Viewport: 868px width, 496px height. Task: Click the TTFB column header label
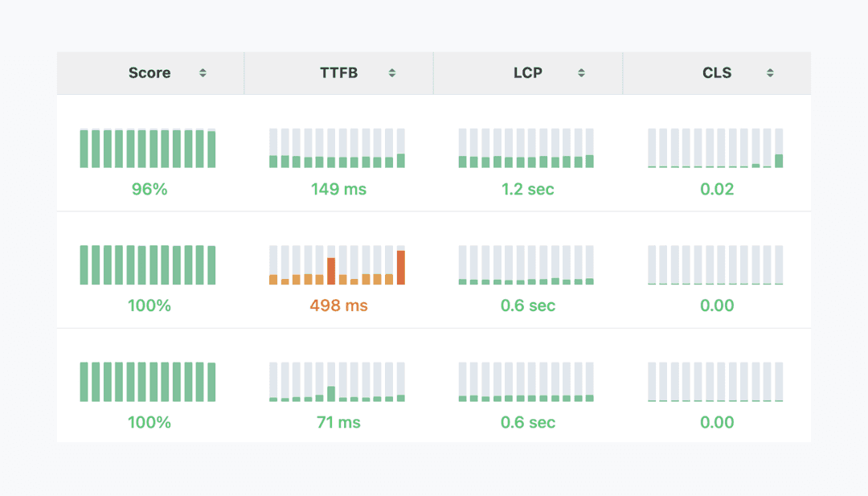coord(338,72)
